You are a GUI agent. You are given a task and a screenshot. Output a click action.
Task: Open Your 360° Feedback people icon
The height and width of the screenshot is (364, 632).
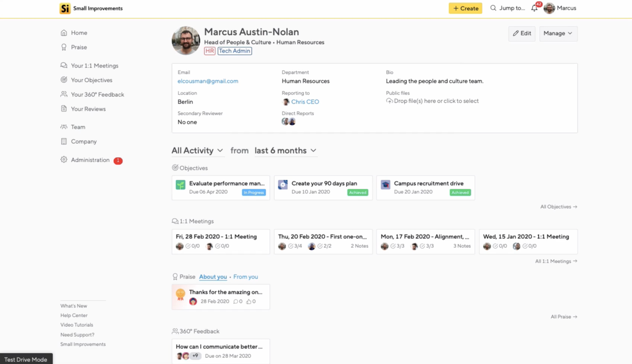coord(64,94)
